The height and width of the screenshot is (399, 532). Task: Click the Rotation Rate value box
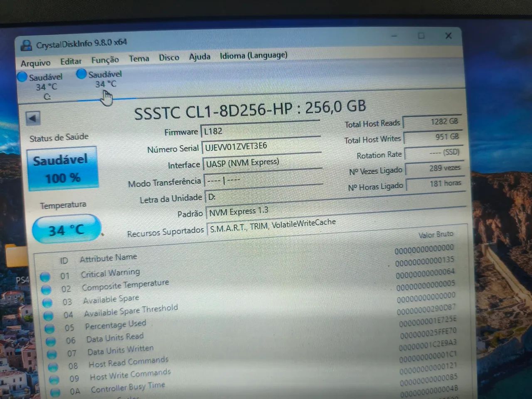point(434,153)
